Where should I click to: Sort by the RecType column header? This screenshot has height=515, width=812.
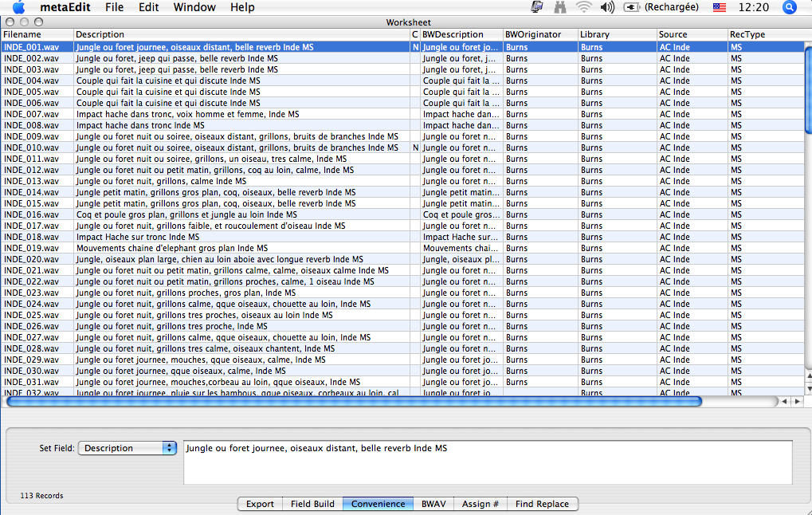point(763,35)
